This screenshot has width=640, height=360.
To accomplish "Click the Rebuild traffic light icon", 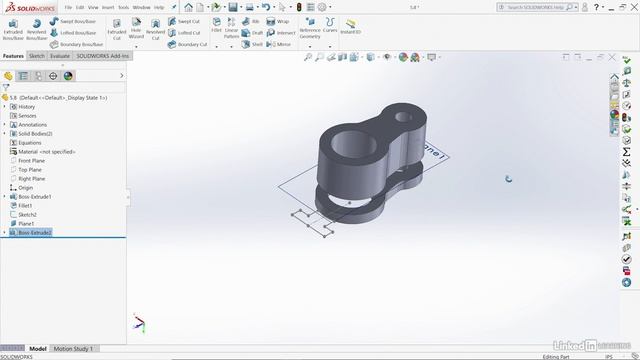I will click(299, 7).
